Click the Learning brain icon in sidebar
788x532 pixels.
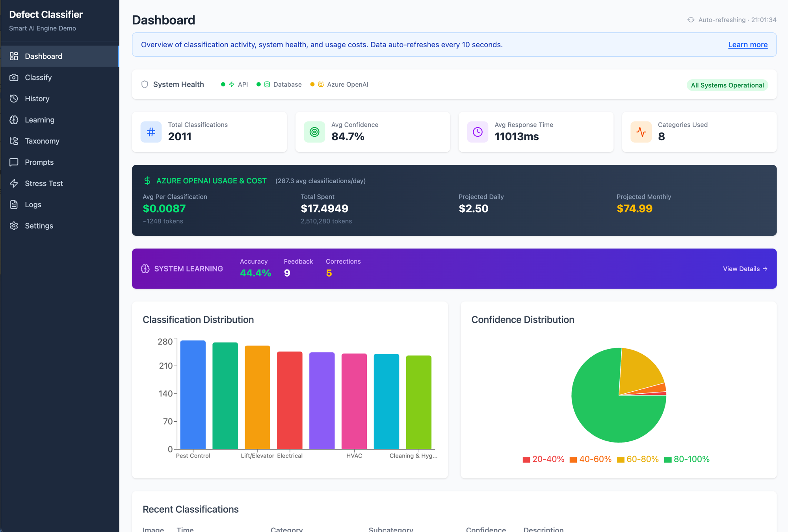(14, 120)
